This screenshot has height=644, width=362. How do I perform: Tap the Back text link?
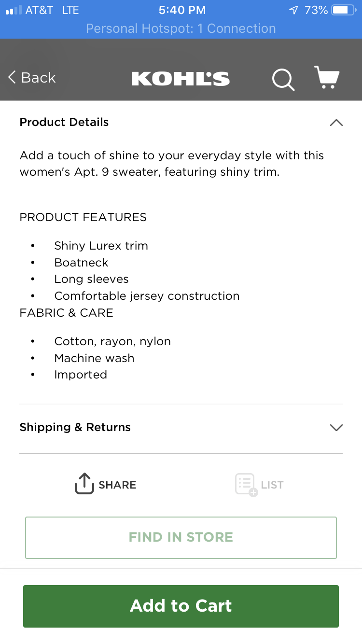click(x=39, y=78)
